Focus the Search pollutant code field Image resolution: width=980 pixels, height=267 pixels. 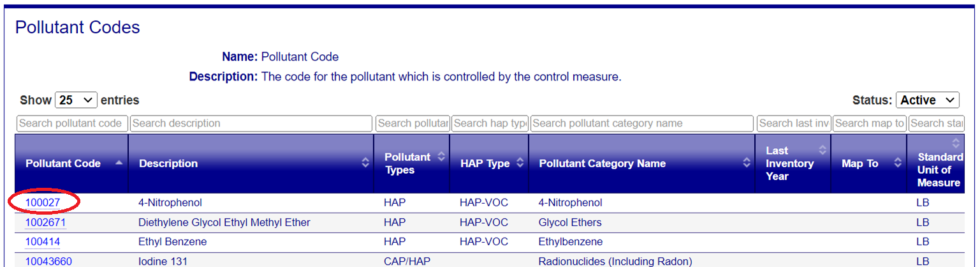click(x=72, y=123)
